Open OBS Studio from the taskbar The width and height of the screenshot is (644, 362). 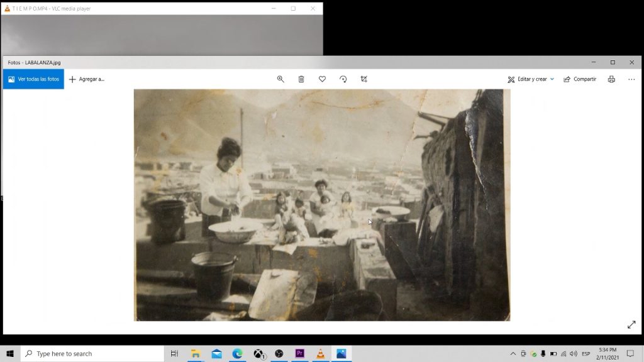pos(279,353)
